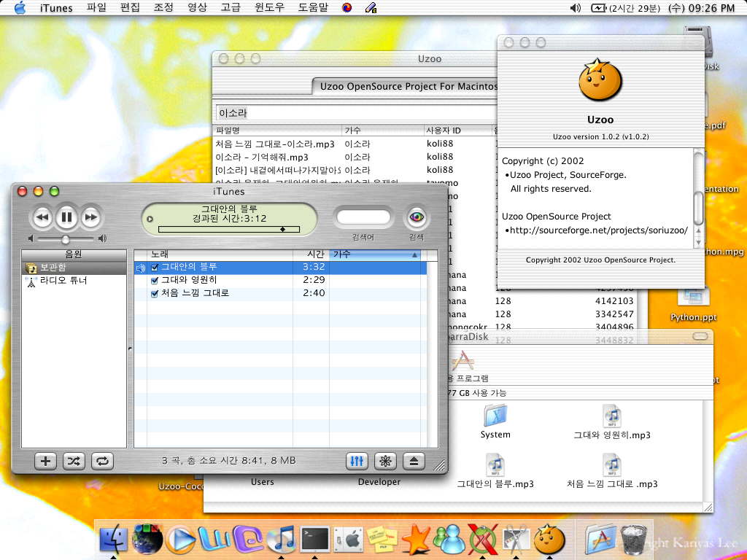This screenshot has width=747, height=560.
Task: Pause playback in iTunes
Action: point(66,217)
